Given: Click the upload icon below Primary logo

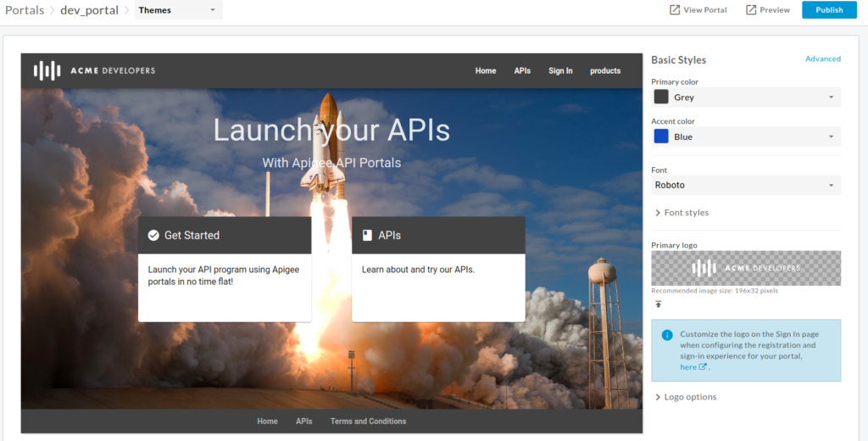Looking at the screenshot, I should click(x=659, y=304).
